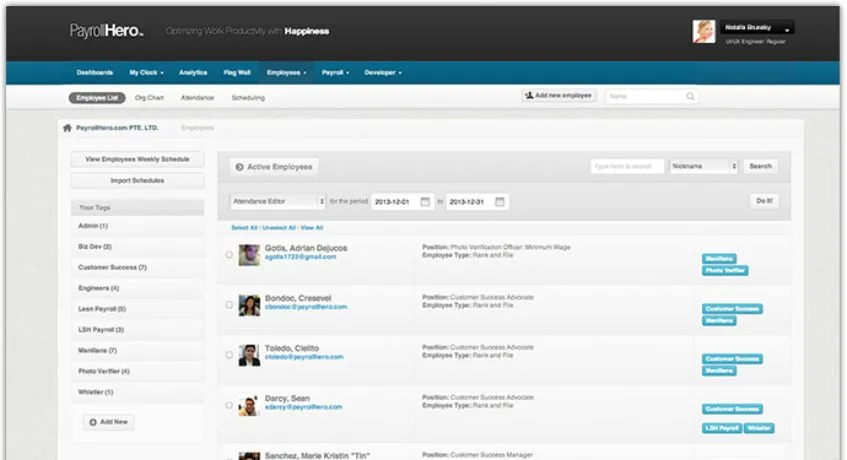
Task: Filter by Lean Payroll tag
Action: tap(137, 309)
